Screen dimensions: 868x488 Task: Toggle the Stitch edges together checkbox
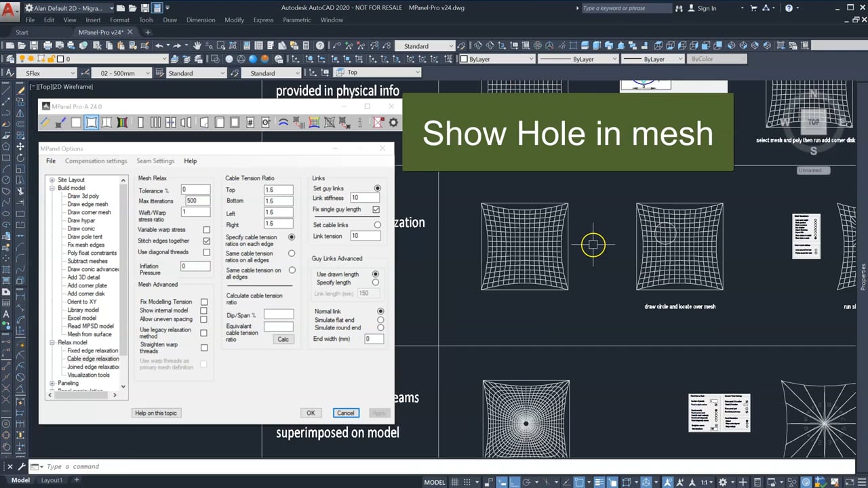point(207,241)
